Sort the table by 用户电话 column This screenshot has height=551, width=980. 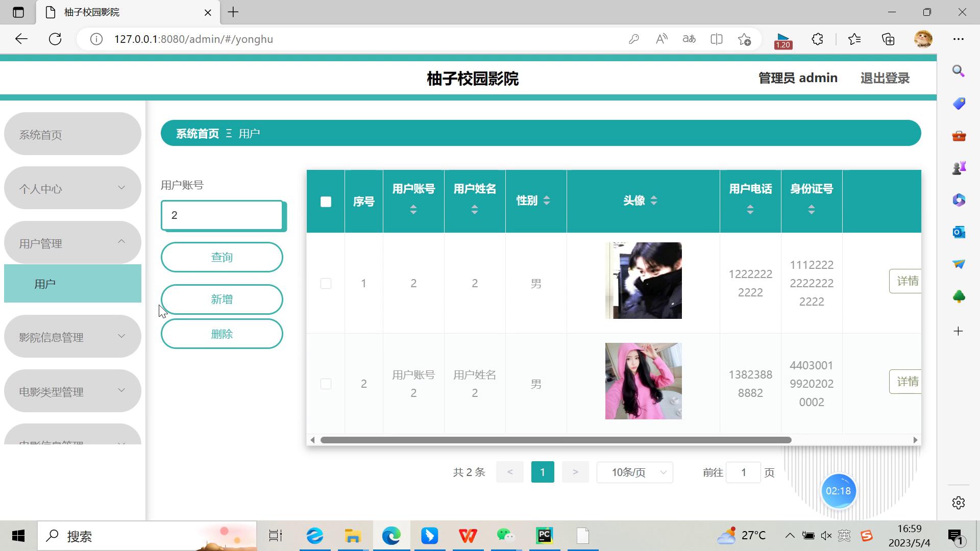click(750, 209)
